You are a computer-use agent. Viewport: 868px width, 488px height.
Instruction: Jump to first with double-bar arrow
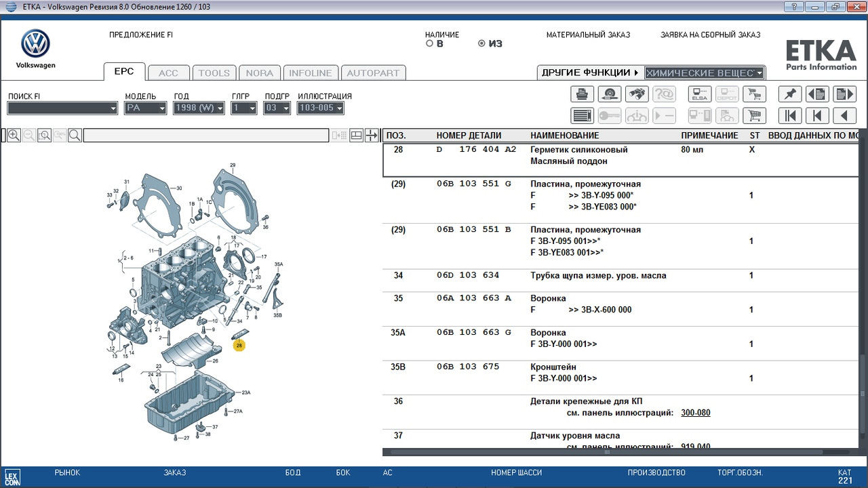click(790, 116)
